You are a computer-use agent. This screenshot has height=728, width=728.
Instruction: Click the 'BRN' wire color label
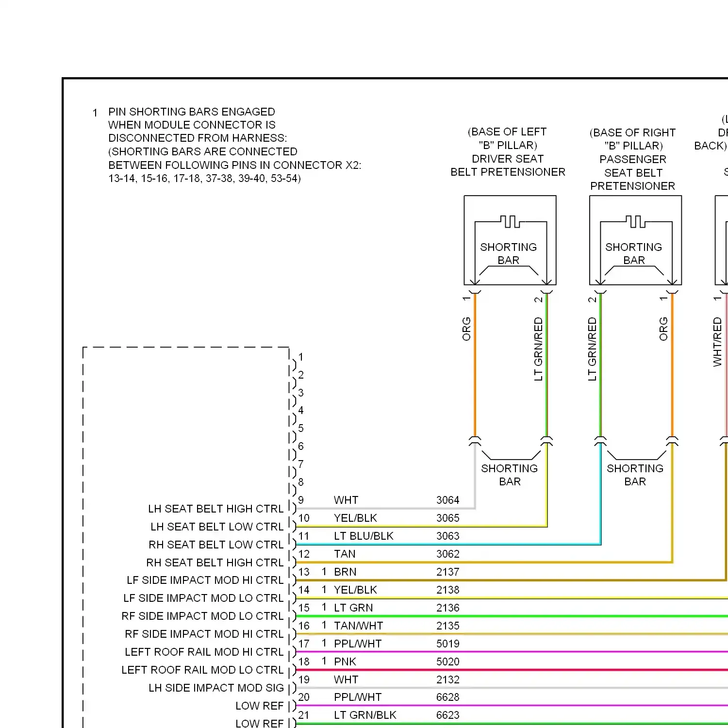point(345,572)
